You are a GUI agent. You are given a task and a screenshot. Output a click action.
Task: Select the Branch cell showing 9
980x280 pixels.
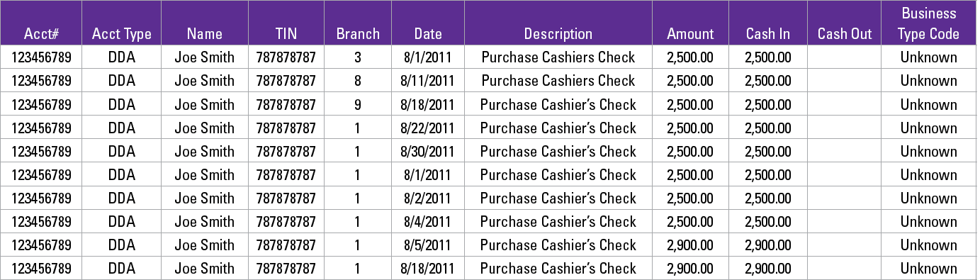[x=358, y=104]
